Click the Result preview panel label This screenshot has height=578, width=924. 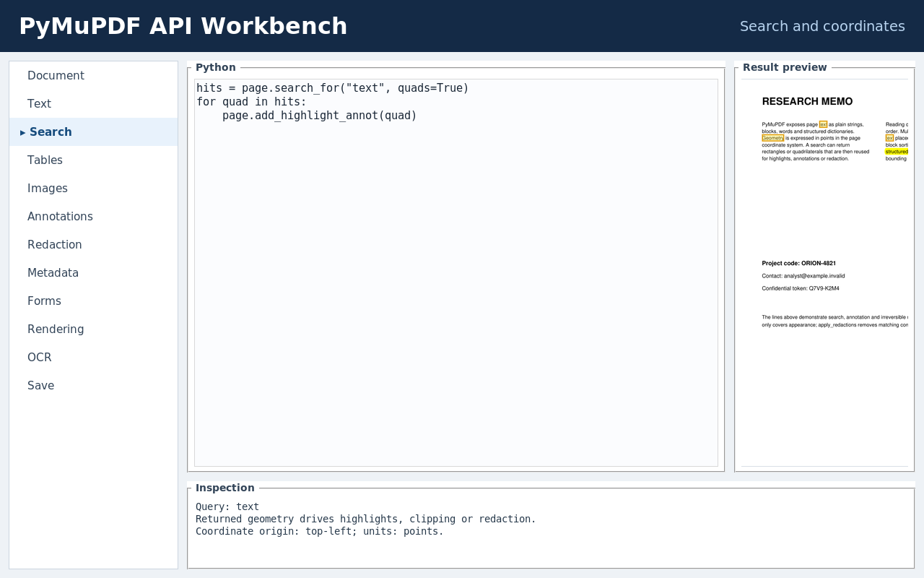point(785,67)
